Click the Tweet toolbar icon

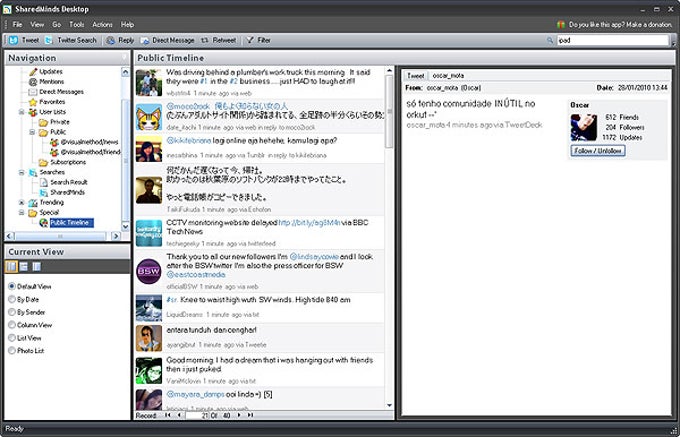[x=14, y=40]
